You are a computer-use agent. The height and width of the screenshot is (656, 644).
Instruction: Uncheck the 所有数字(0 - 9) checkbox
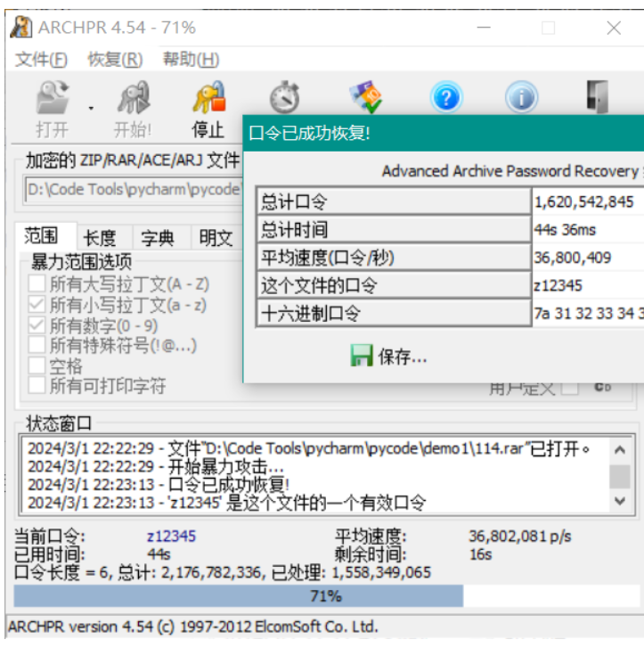37,324
